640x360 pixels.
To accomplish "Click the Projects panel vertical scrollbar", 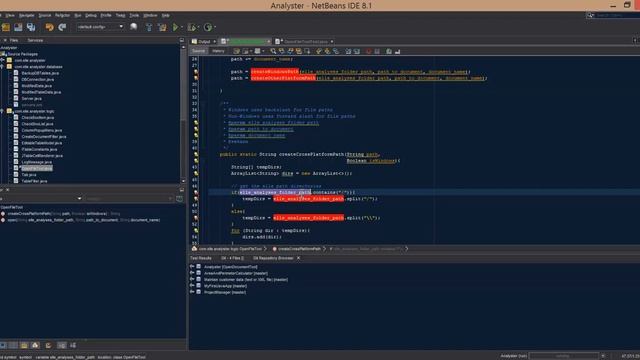I will (x=183, y=113).
